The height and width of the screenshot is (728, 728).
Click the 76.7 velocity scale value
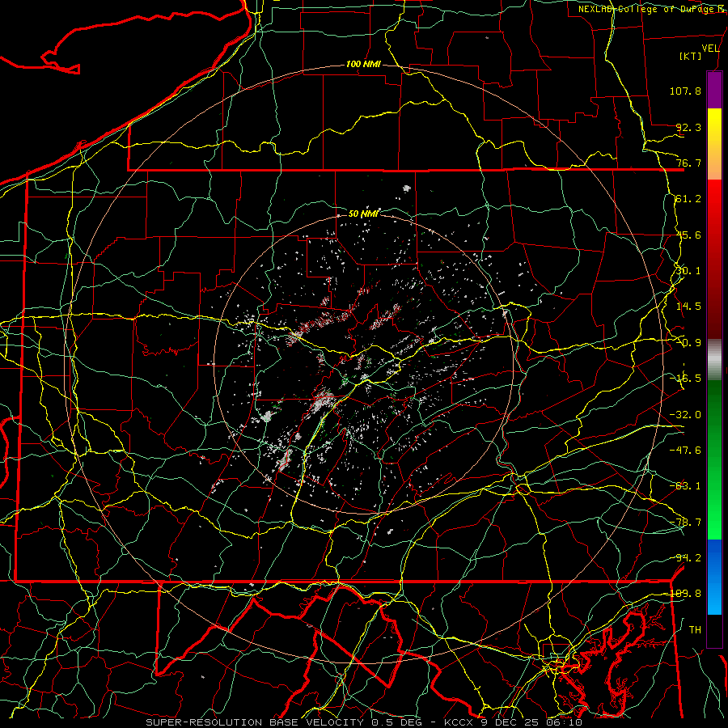click(688, 163)
